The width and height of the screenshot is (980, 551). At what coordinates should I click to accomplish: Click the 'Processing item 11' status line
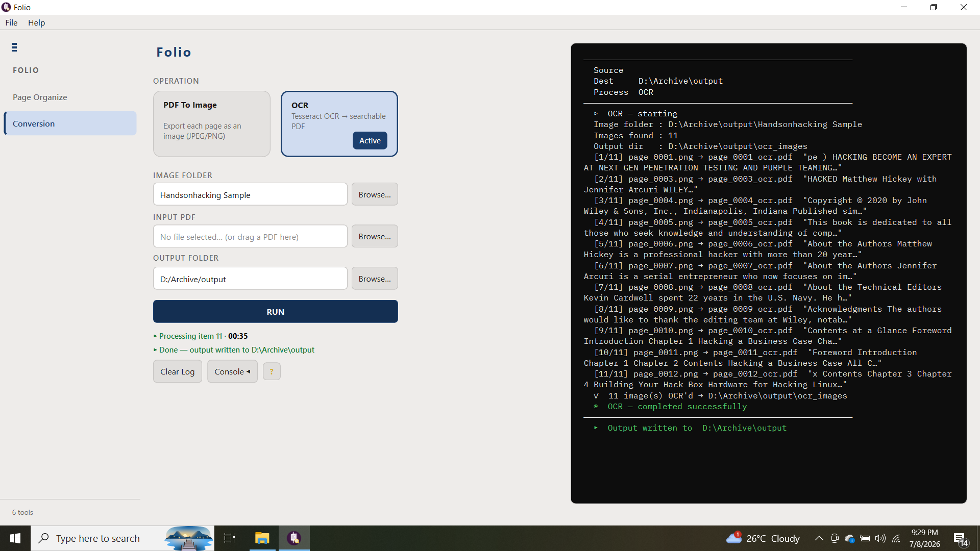pos(201,336)
